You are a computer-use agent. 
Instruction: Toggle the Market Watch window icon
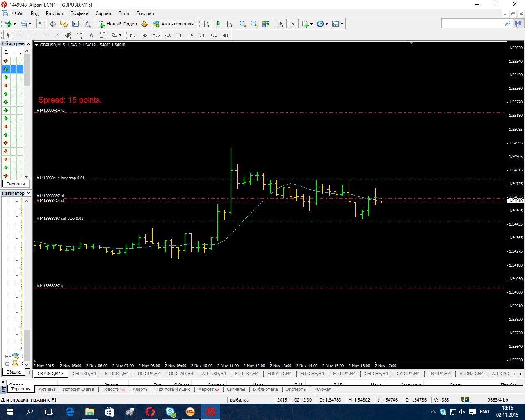[41, 24]
